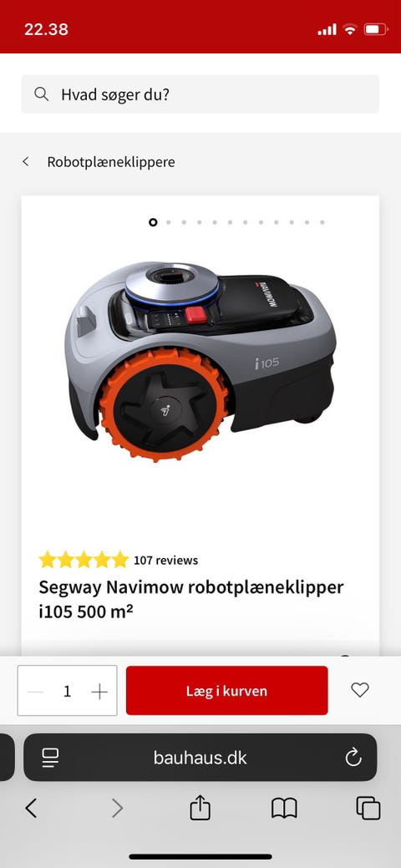The image size is (401, 868).
Task: Tap the search magnifier icon
Action: click(41, 94)
